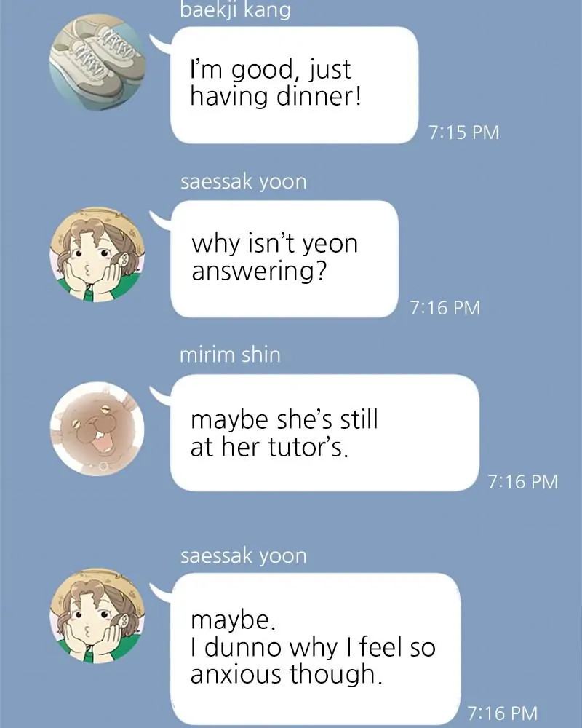Click the 7:16 PM timestamp beside yeon question
The width and height of the screenshot is (582, 728).
pyautogui.click(x=445, y=308)
